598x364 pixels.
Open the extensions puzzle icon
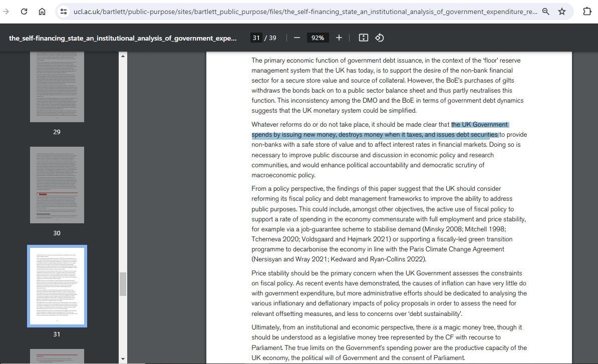[x=587, y=12]
